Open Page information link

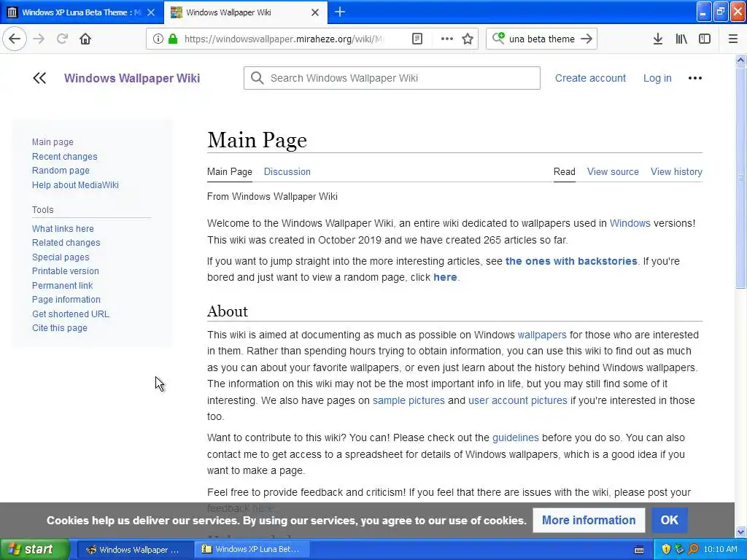(66, 300)
